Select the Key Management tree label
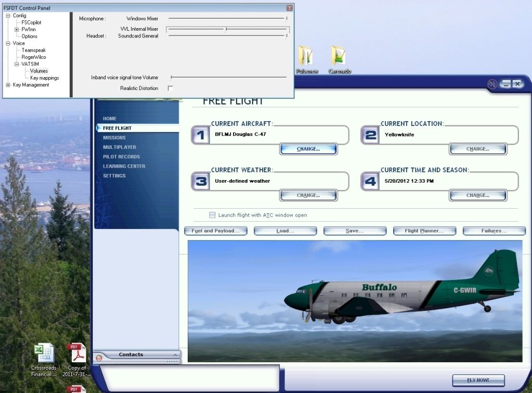 (31, 85)
